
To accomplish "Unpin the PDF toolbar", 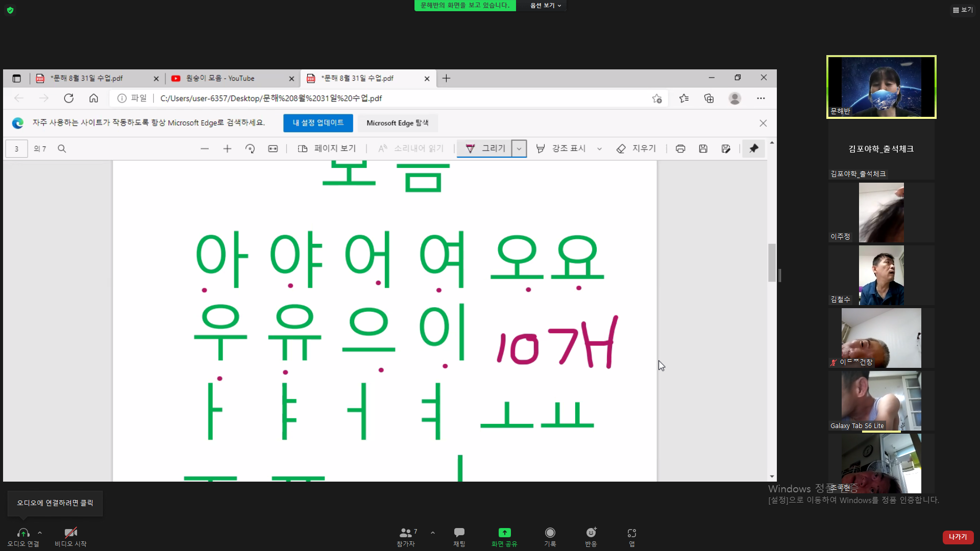I will (x=753, y=148).
